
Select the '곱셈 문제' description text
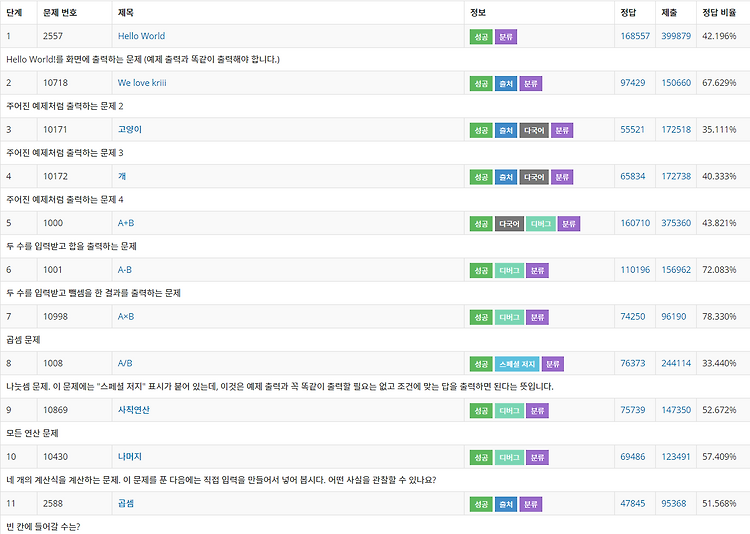(x=23, y=340)
